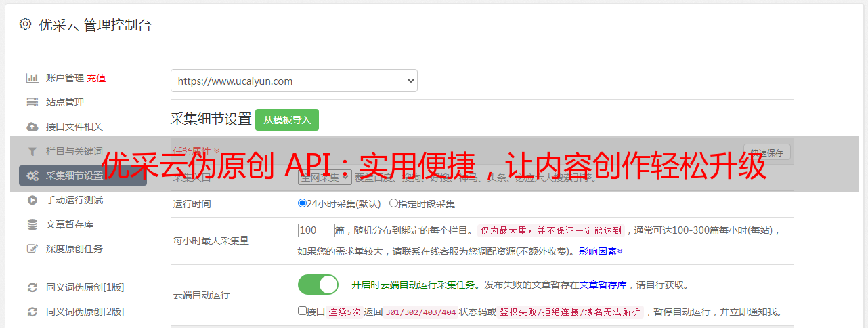Expand the 影响因素 details link

(601, 251)
